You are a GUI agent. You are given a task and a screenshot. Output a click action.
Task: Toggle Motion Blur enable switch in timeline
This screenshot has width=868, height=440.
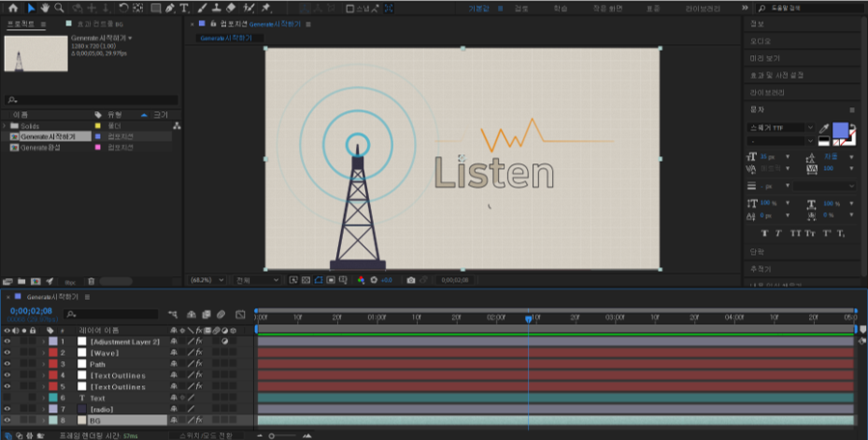click(221, 315)
